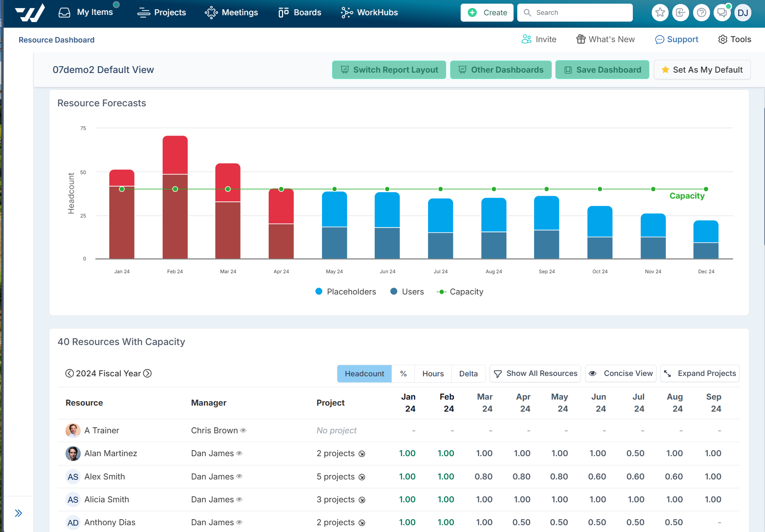Screen dimensions: 765x532
Task: Go to next fiscal year arrow
Action: (148, 374)
